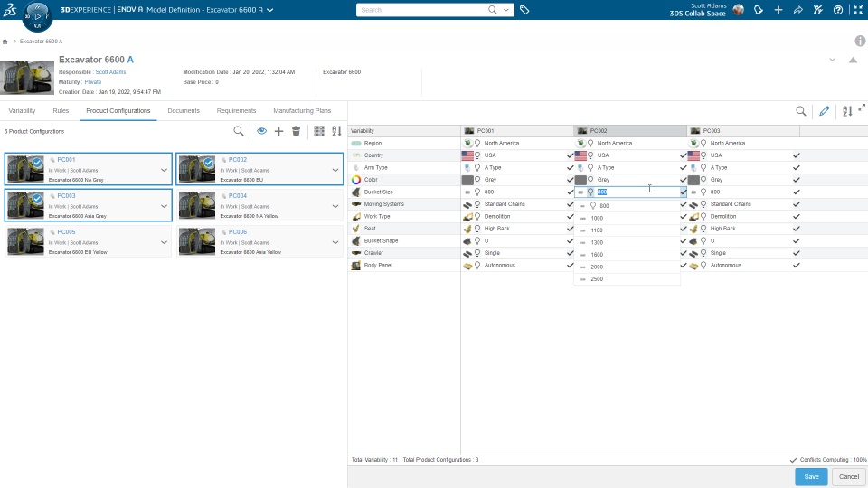Click the PC002 Bucket Size edit field
The width and height of the screenshot is (868, 488).
[630, 192]
